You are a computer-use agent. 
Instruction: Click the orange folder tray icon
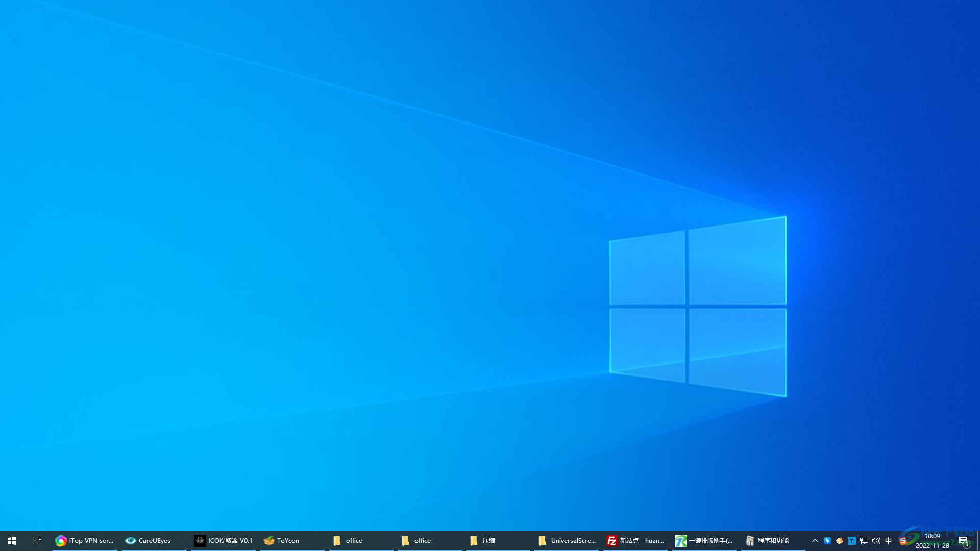tap(840, 541)
